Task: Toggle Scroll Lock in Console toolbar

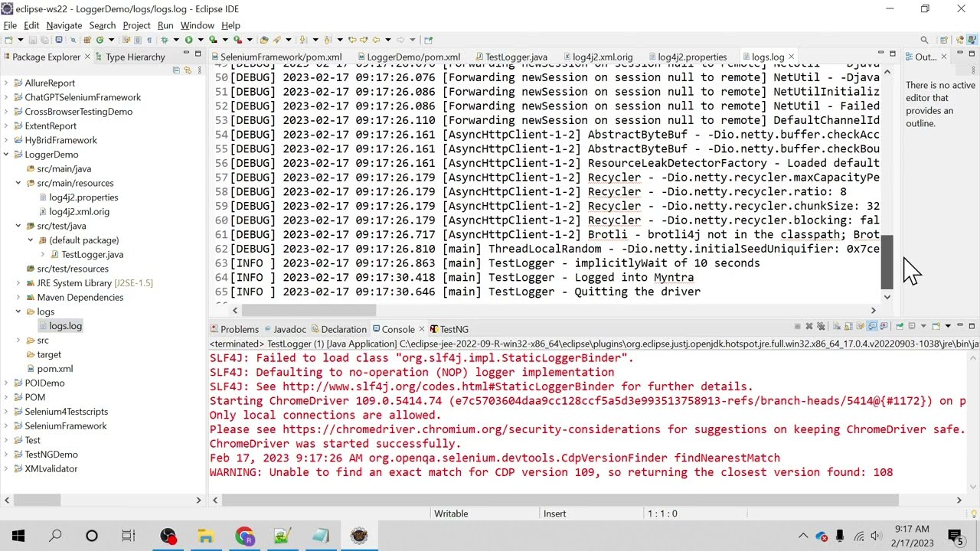Action: click(x=848, y=328)
